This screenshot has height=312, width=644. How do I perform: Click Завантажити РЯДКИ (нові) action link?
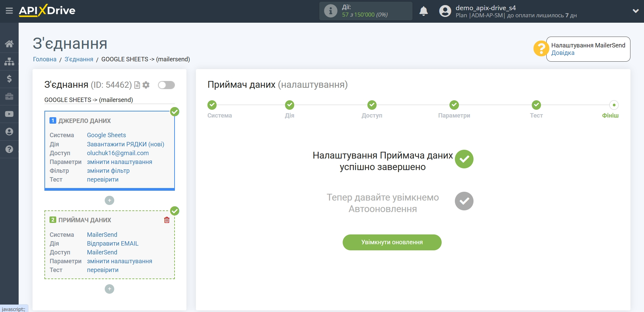click(x=125, y=144)
